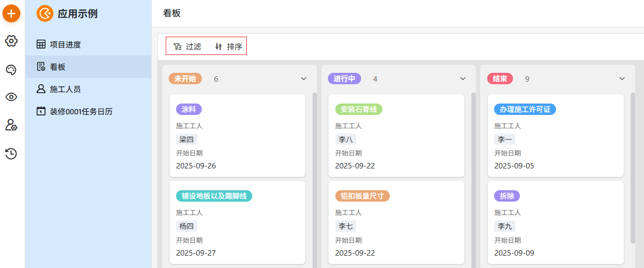Open the history clock icon

coord(11,154)
